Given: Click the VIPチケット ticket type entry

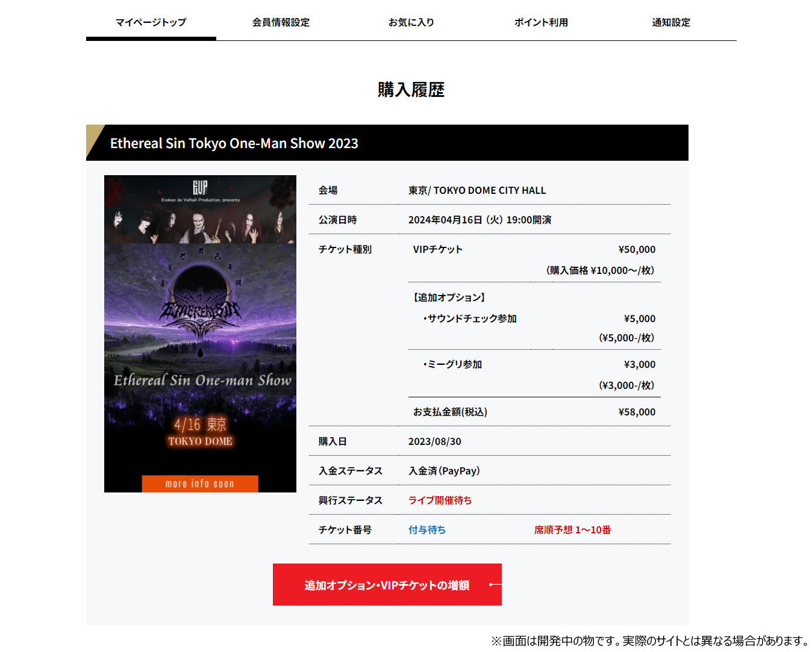Looking at the screenshot, I should [438, 249].
